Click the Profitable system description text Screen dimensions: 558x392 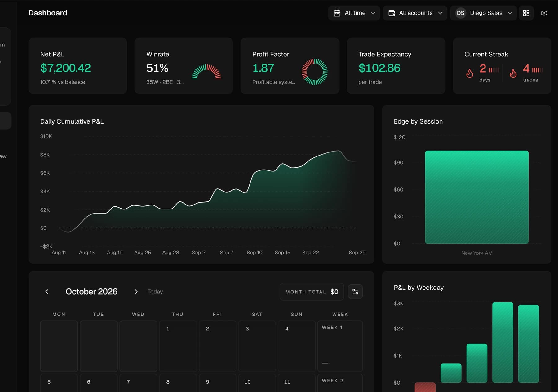[x=274, y=82]
